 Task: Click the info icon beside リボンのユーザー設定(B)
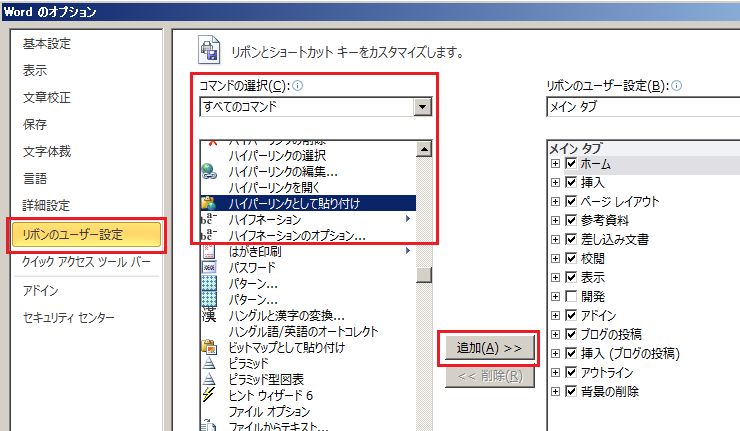[x=676, y=85]
